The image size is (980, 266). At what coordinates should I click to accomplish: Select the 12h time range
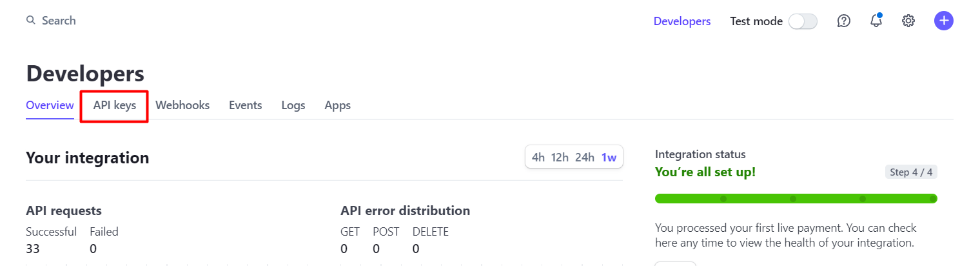(x=560, y=157)
